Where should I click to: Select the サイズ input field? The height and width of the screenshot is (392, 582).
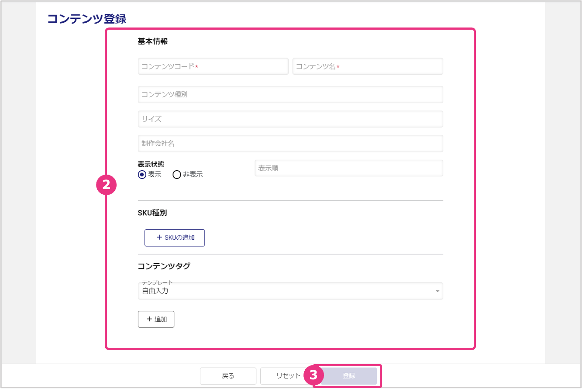[x=290, y=119]
